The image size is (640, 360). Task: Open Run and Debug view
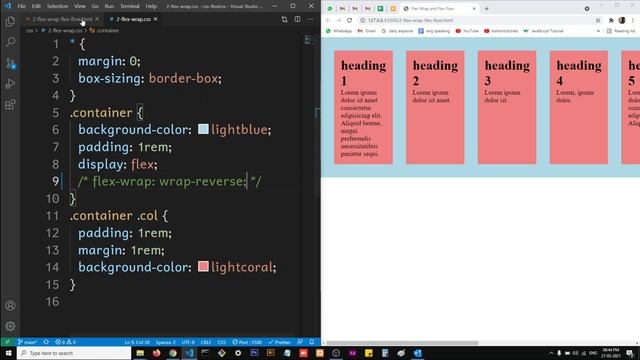pos(10,84)
